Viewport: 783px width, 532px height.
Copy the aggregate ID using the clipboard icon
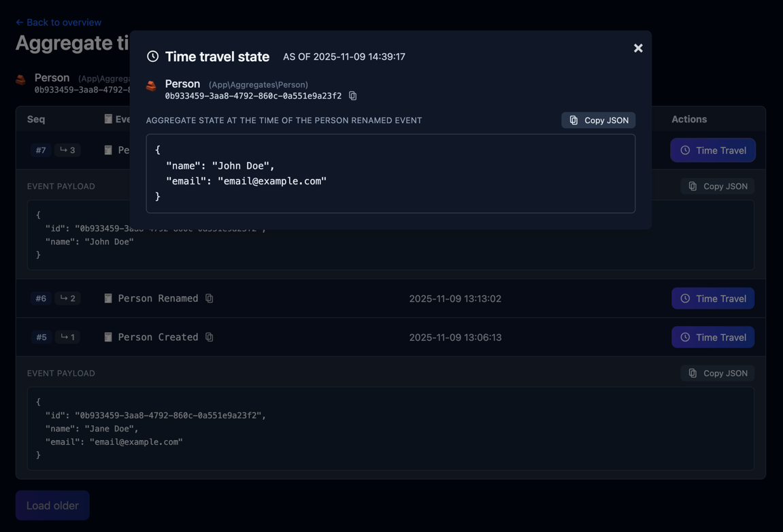click(x=352, y=96)
